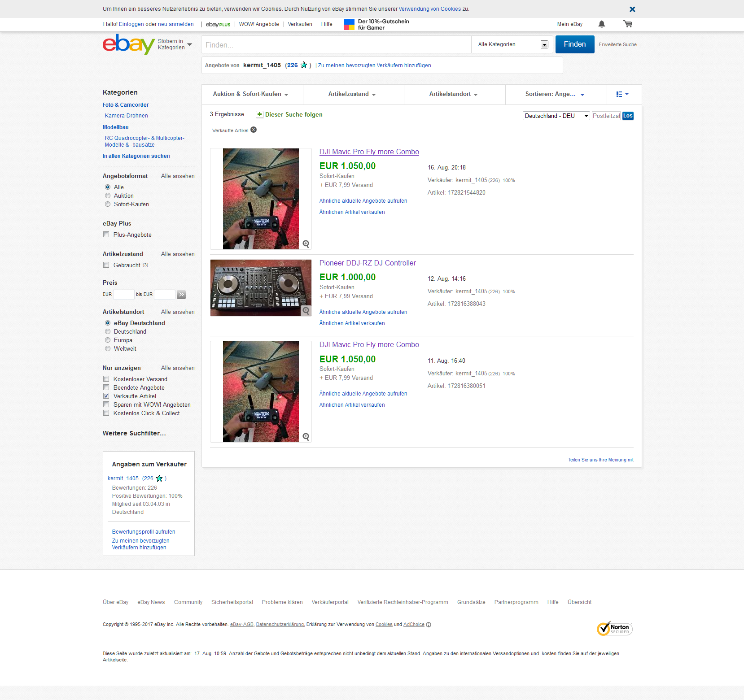Open Bewertungsprofil aufrufen link
This screenshot has width=744, height=700.
click(144, 532)
